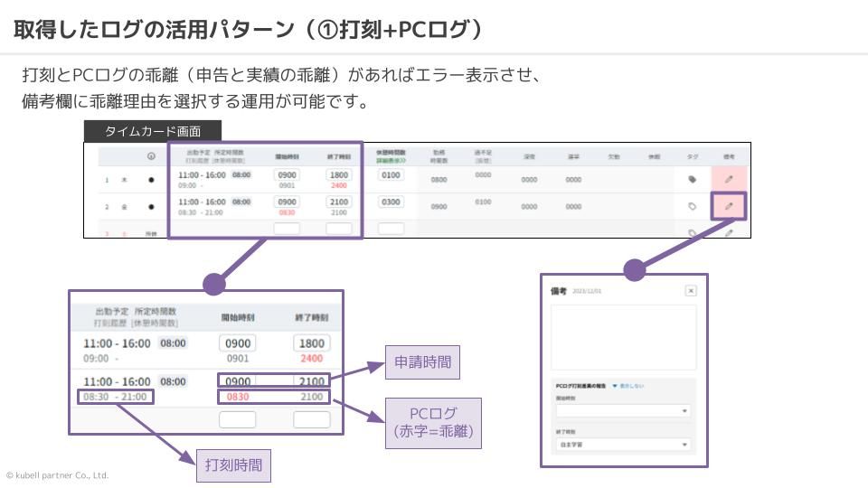Click the black status dot in row 2

pos(151,207)
